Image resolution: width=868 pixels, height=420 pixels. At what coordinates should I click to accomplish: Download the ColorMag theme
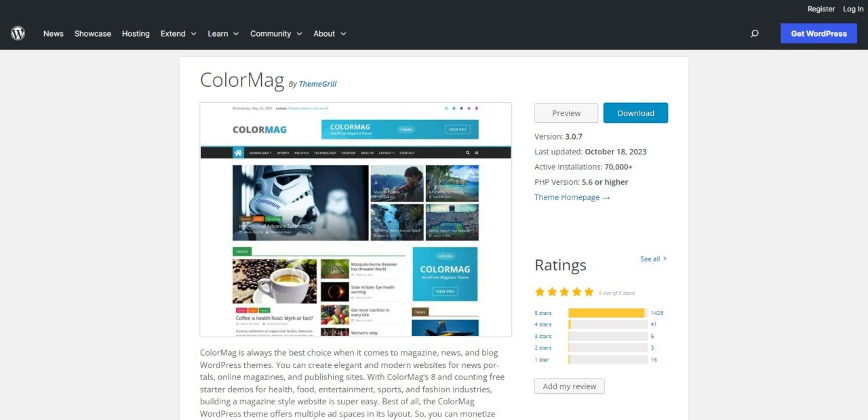[635, 113]
